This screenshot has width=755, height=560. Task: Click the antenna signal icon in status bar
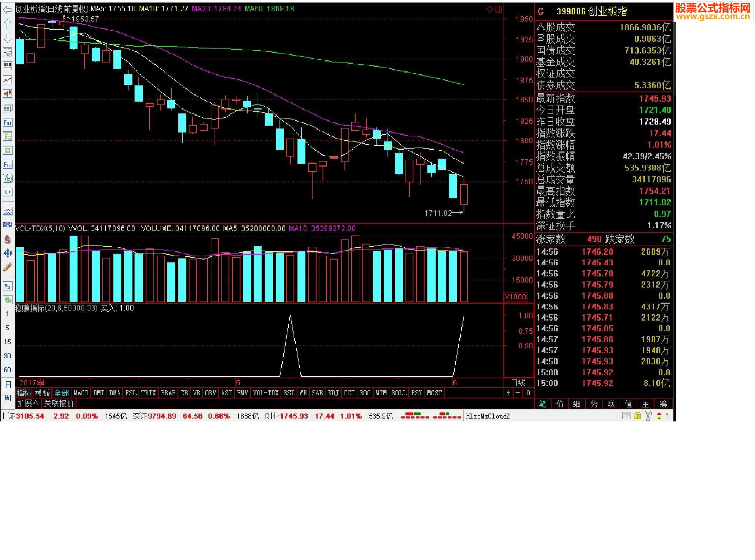click(648, 416)
